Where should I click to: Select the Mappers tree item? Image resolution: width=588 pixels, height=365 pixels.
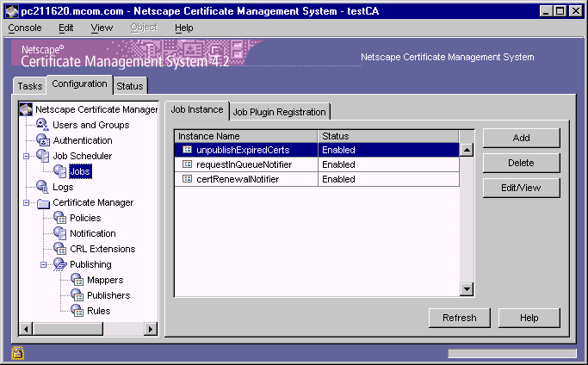pyautogui.click(x=105, y=280)
